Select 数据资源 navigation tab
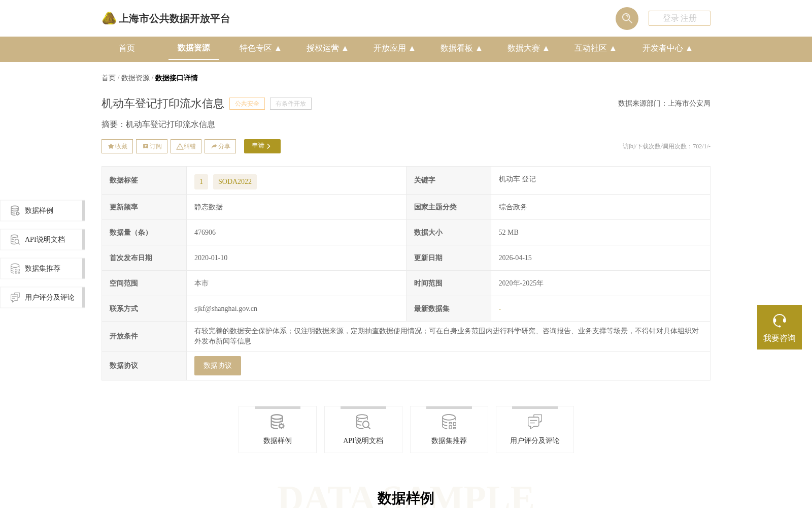Screen dimensions: 812x508 pyautogui.click(x=194, y=48)
